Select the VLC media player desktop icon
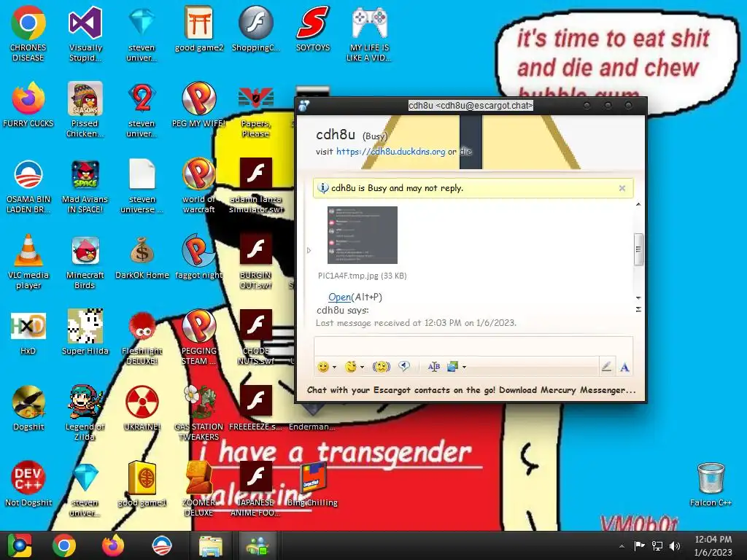Image resolution: width=747 pixels, height=560 pixels. pyautogui.click(x=28, y=262)
